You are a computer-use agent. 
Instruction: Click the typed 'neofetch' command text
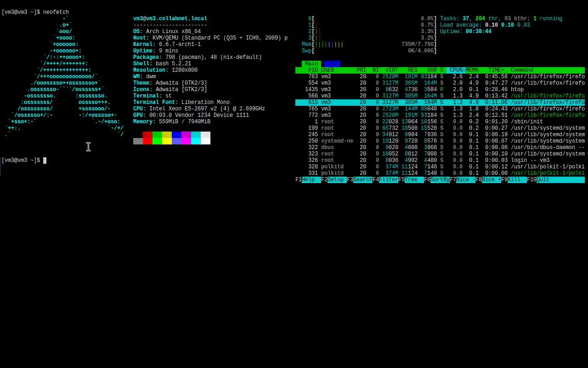point(56,12)
